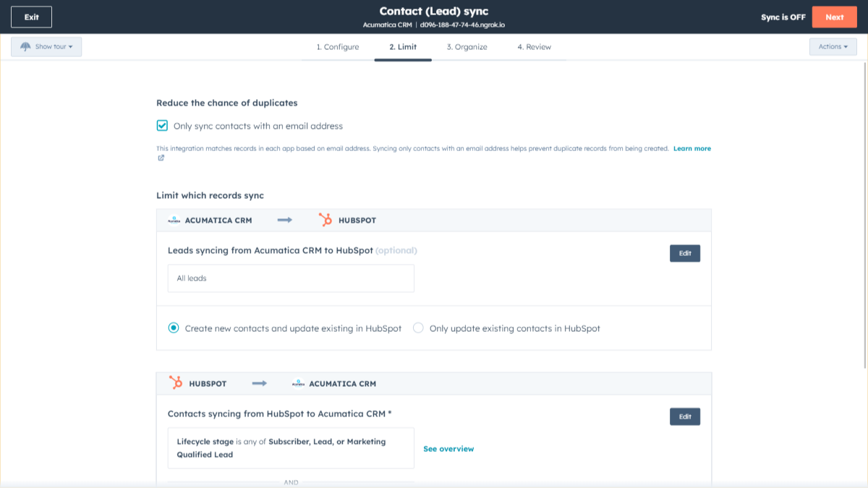Click the umbrella icon beside Show tour

[26, 47]
